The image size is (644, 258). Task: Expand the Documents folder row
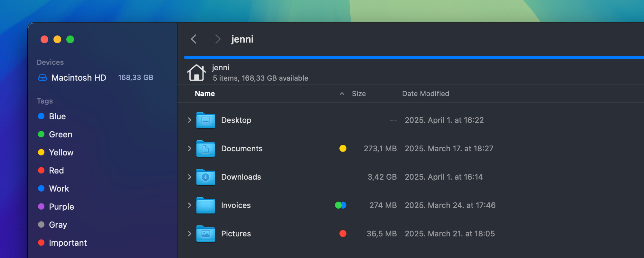[189, 148]
